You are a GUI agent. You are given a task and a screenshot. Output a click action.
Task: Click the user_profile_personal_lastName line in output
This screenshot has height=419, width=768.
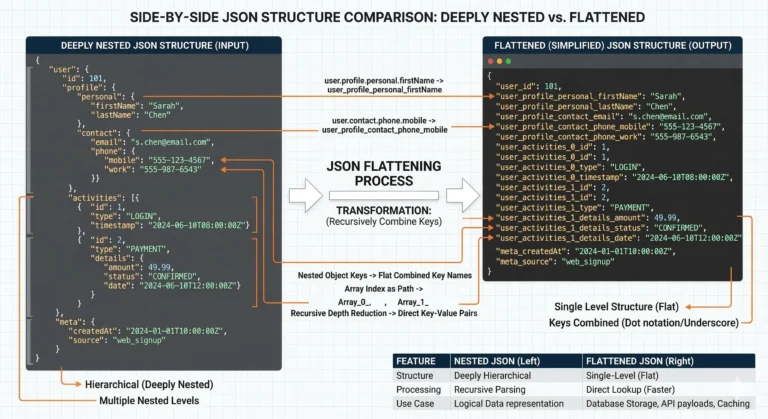point(586,106)
